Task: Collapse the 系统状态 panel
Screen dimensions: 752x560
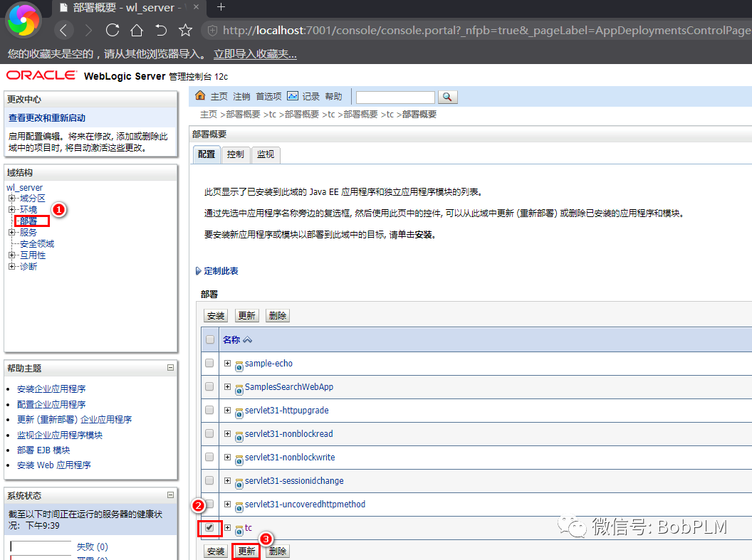Action: click(x=170, y=495)
